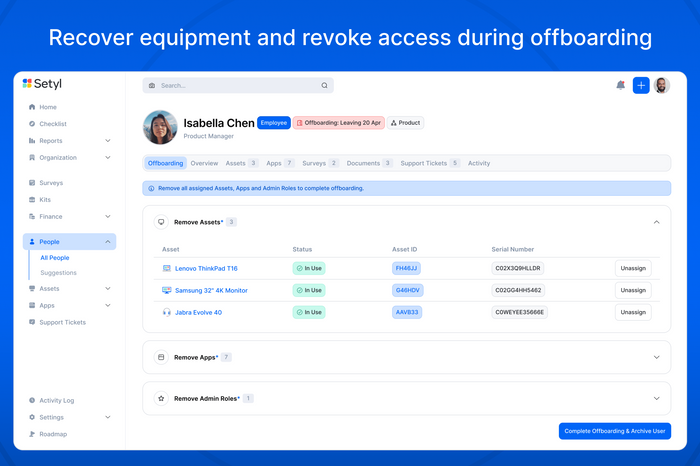Expand the Settings chevron
The width and height of the screenshot is (700, 466).
pyautogui.click(x=108, y=417)
